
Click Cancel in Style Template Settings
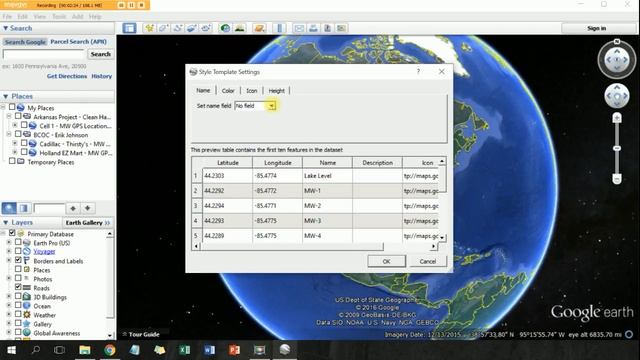[427, 261]
